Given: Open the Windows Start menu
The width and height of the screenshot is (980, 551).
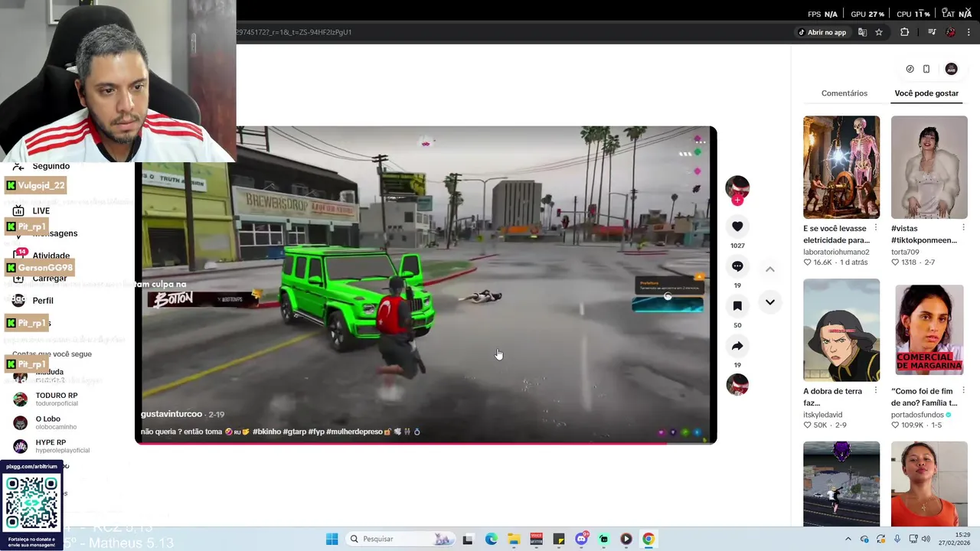Looking at the screenshot, I should click(332, 539).
